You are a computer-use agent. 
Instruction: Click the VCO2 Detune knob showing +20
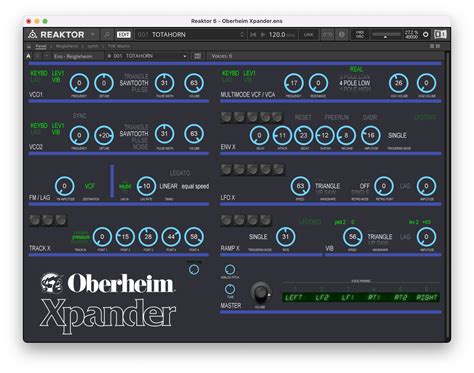click(104, 135)
